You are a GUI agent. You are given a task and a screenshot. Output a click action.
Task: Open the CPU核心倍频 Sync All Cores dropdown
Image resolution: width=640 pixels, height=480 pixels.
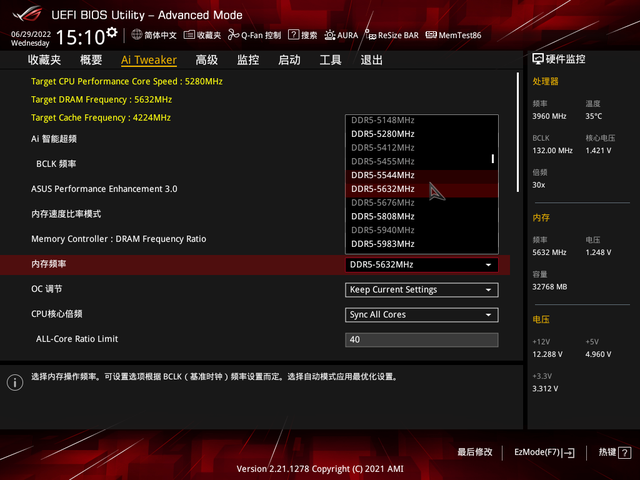pos(422,315)
